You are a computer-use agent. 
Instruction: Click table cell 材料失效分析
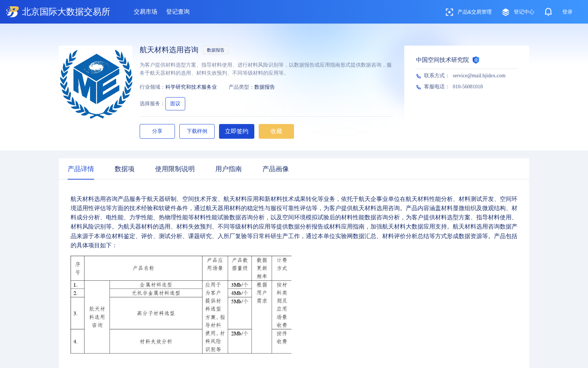coord(156,342)
